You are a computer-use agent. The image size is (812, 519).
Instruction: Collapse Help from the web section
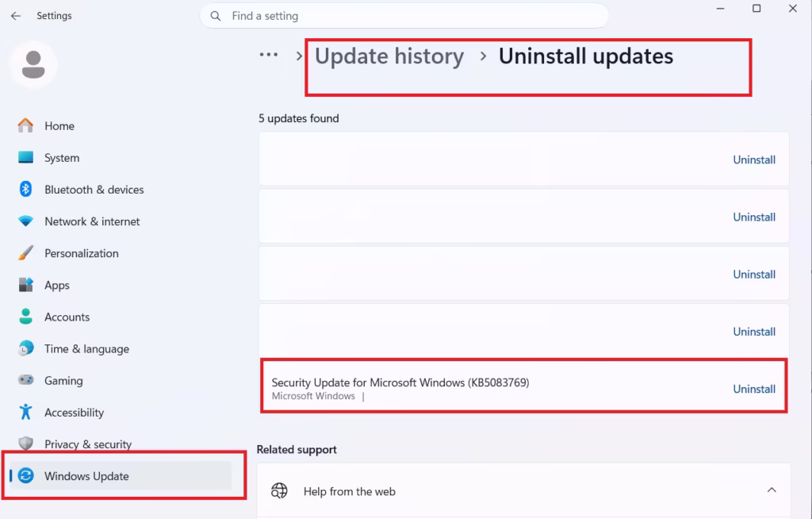[772, 490]
